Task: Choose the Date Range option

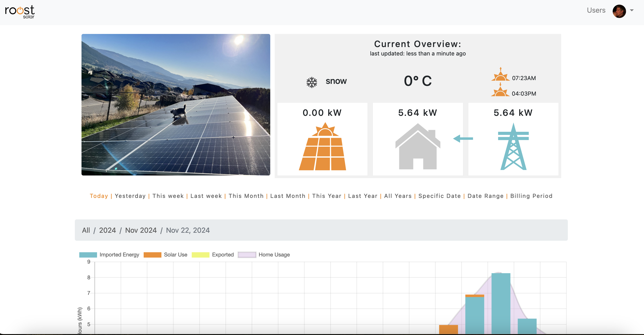Action: coord(486,196)
